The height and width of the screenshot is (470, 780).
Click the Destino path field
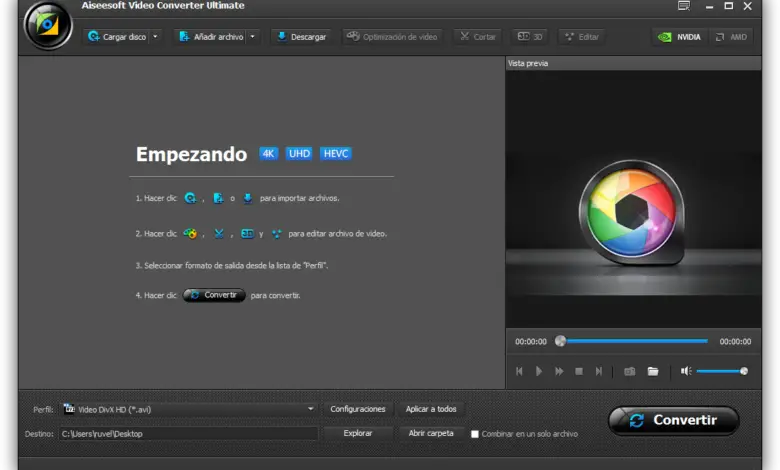tap(189, 434)
